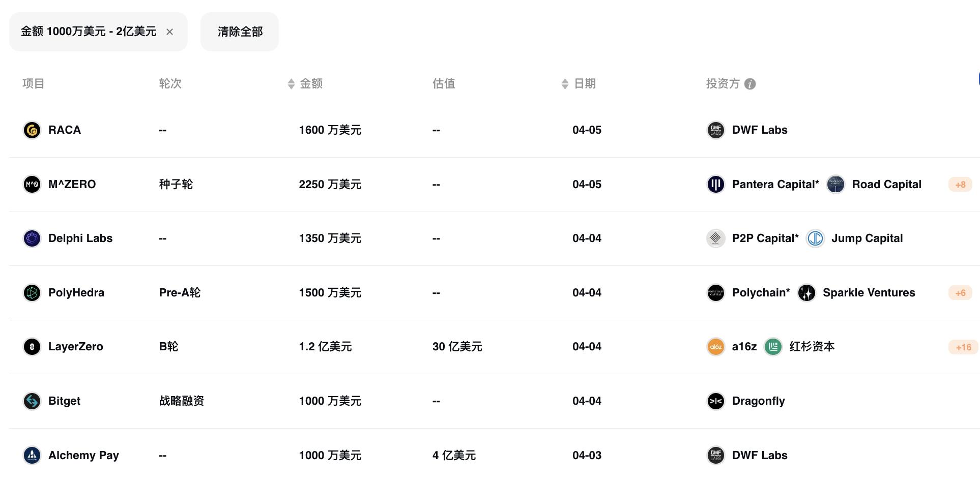Click the RACA project logo icon

(x=32, y=130)
